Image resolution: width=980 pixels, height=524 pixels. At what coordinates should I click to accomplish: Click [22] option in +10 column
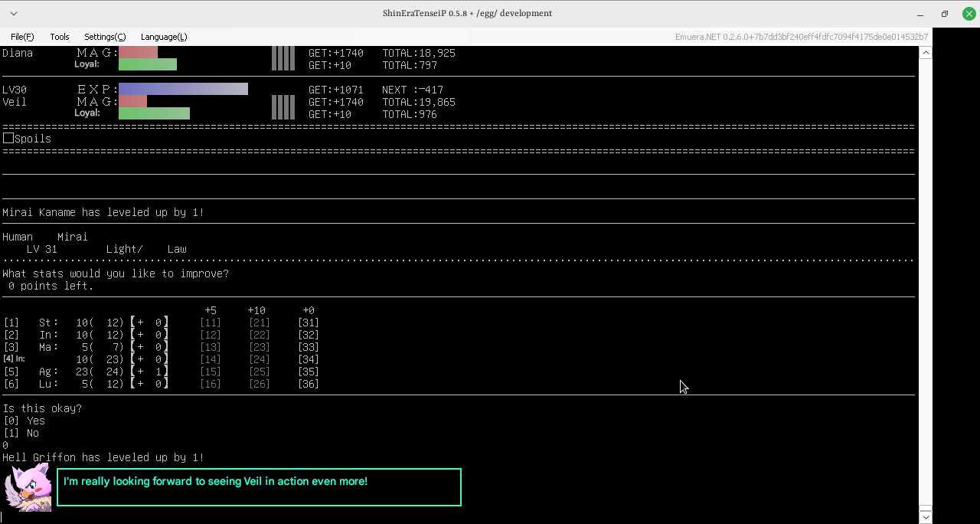pos(260,335)
